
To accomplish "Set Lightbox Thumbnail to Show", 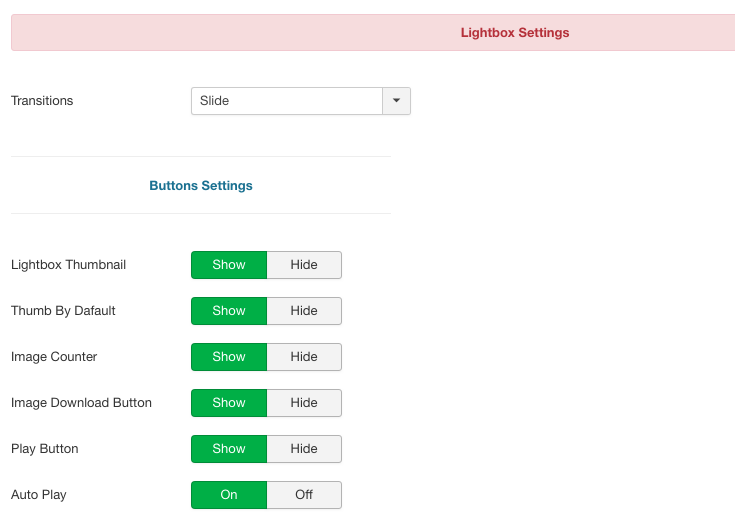I will (x=229, y=265).
